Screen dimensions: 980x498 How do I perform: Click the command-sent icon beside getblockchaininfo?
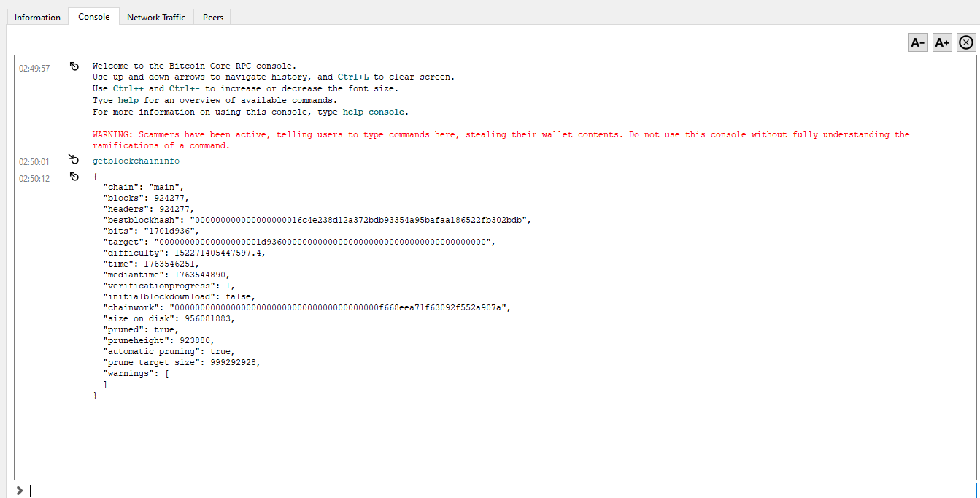(x=74, y=159)
